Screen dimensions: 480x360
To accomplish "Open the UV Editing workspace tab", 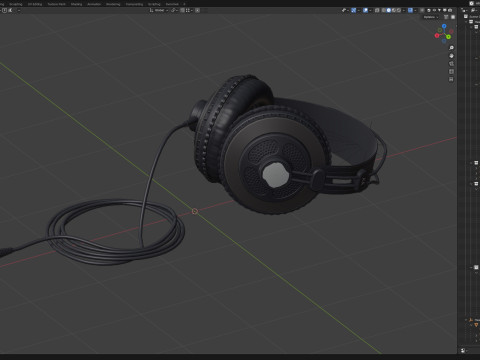I will (35, 4).
